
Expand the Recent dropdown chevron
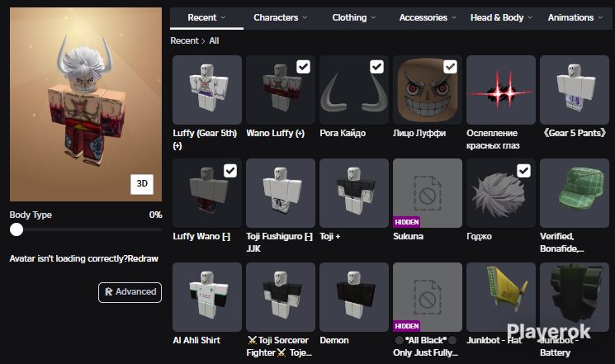click(223, 17)
